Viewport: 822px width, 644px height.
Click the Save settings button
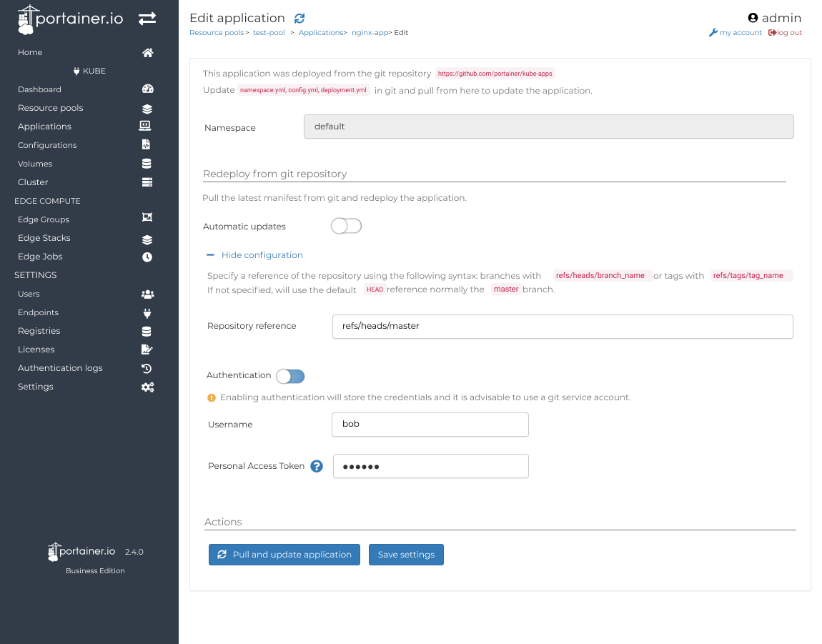click(406, 555)
